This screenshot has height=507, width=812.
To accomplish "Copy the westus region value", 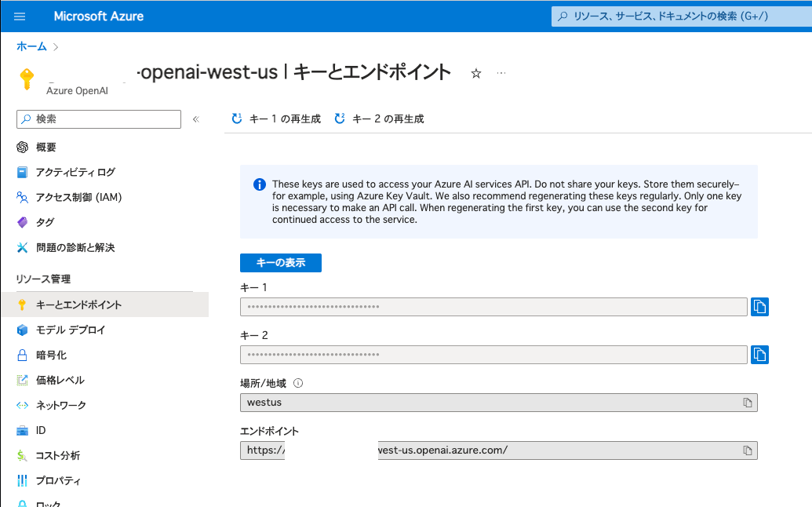I will tap(747, 403).
